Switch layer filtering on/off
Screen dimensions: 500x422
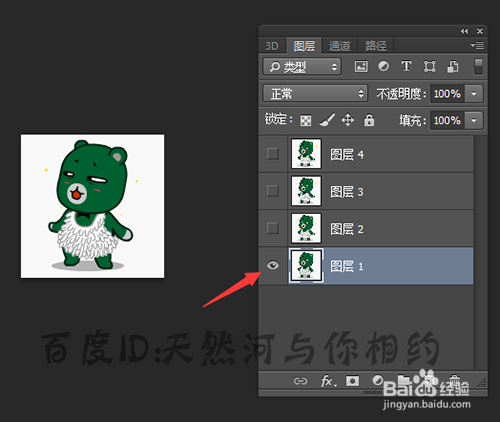(478, 66)
